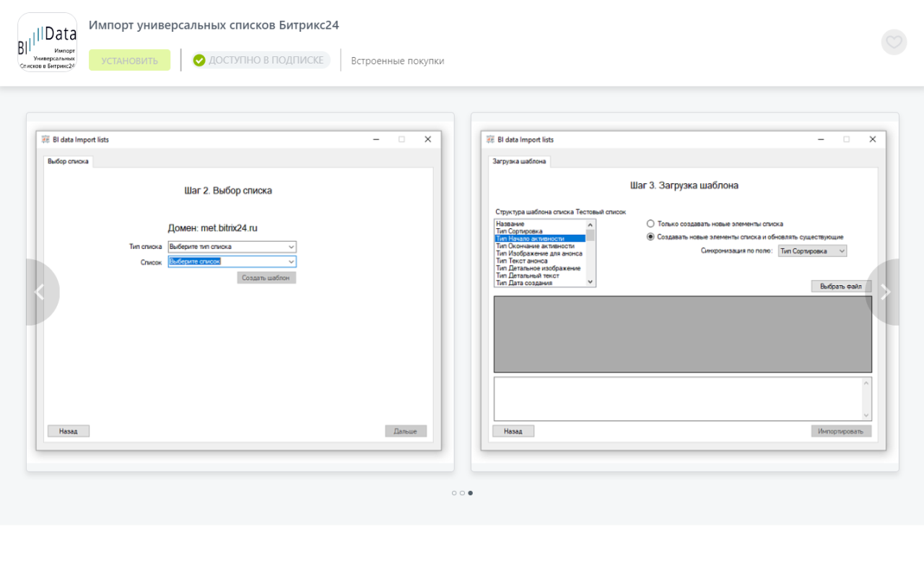The width and height of the screenshot is (924, 566).
Task: Select the Загрузка шаблона tab
Action: pos(519,161)
